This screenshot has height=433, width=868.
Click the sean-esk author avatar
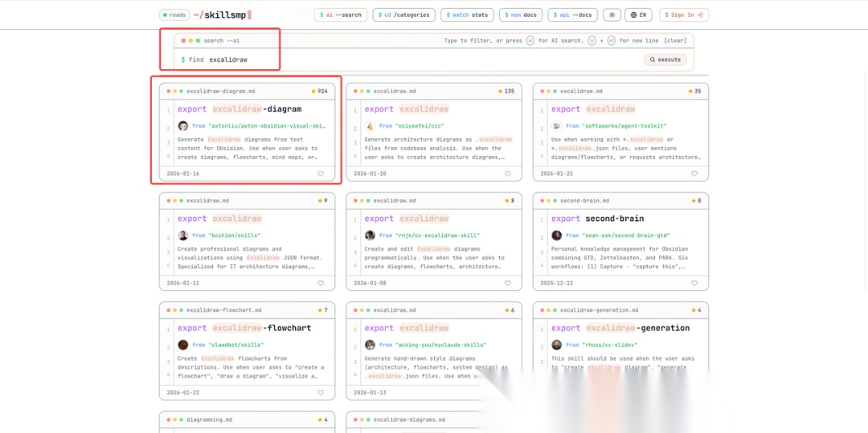click(x=557, y=235)
